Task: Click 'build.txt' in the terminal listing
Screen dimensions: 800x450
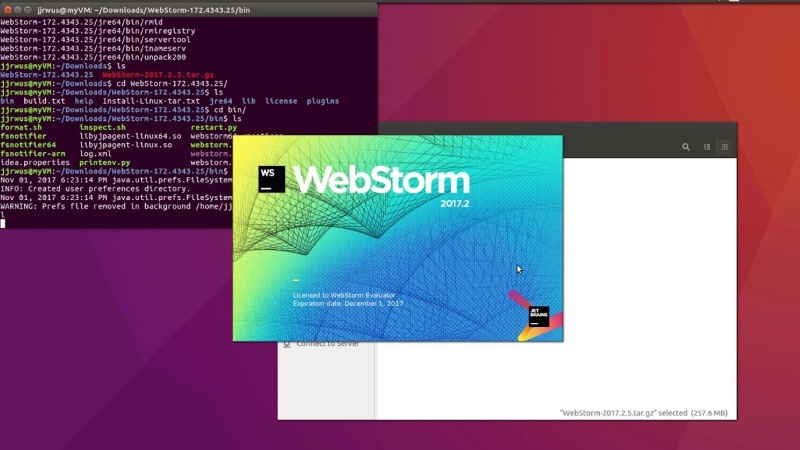Action: click(x=44, y=101)
